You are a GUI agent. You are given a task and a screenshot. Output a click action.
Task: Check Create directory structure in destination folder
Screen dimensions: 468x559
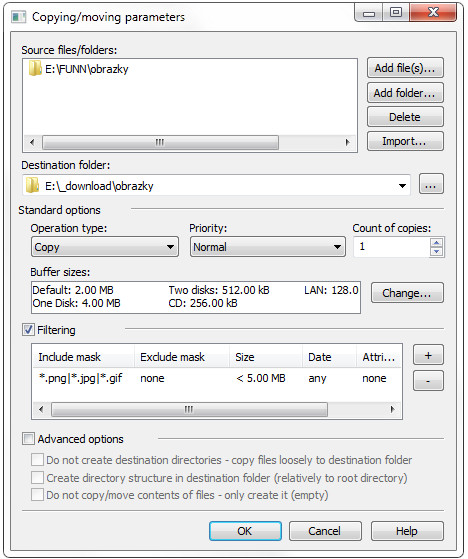[37, 477]
